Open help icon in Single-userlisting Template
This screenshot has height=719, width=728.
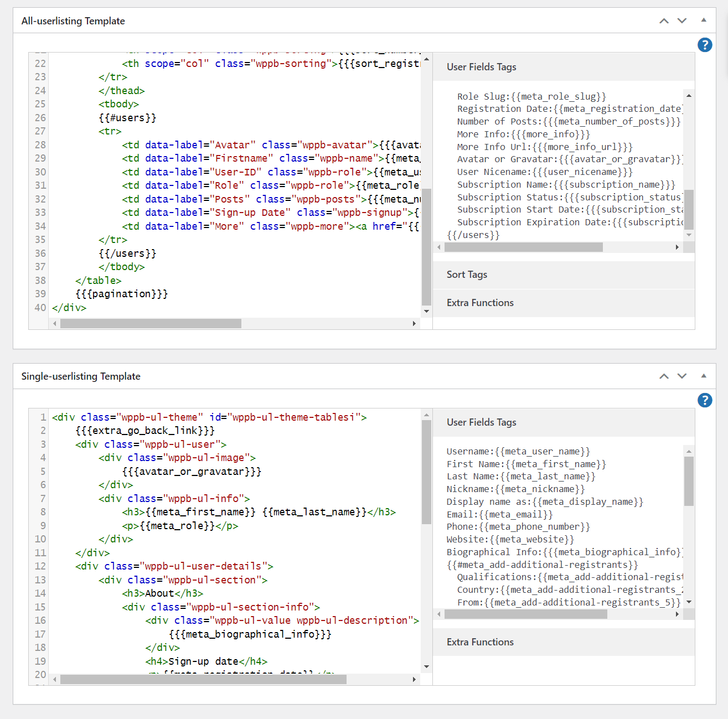click(705, 400)
